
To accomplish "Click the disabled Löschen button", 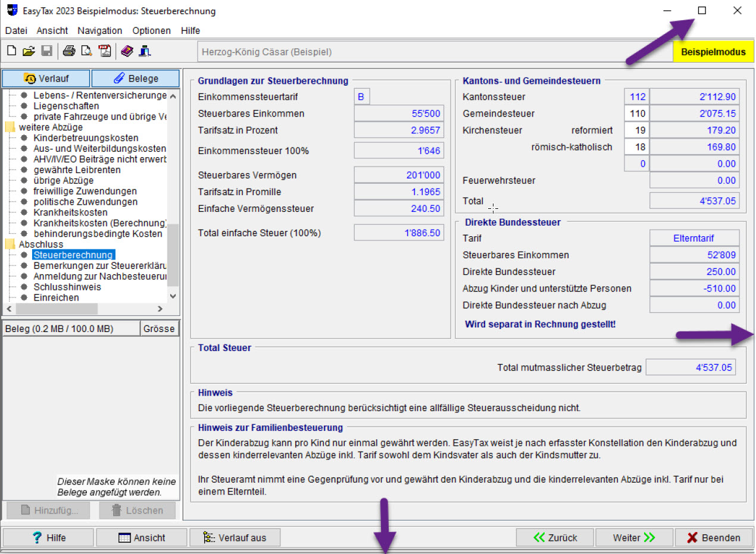I will 138,511.
